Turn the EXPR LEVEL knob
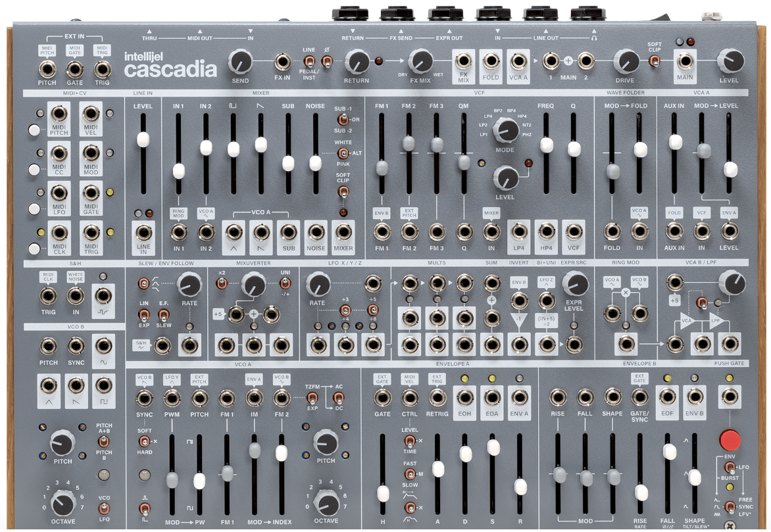The height and width of the screenshot is (532, 771). [x=575, y=284]
